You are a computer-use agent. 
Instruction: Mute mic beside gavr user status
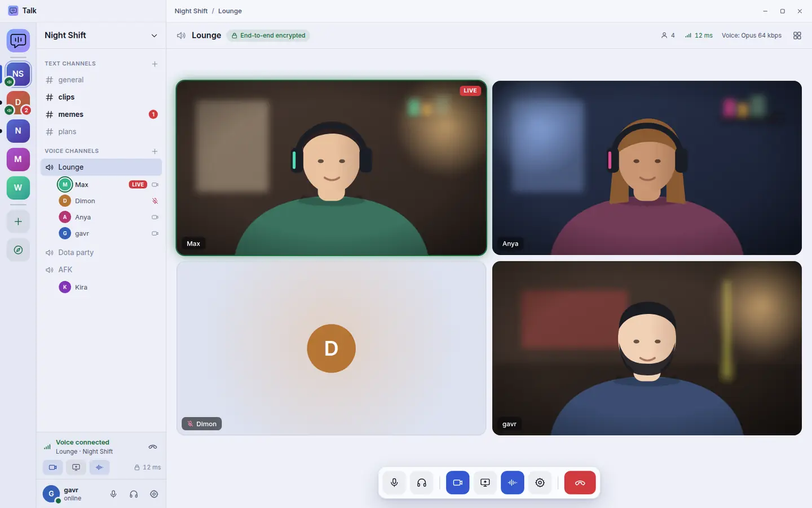tap(113, 494)
